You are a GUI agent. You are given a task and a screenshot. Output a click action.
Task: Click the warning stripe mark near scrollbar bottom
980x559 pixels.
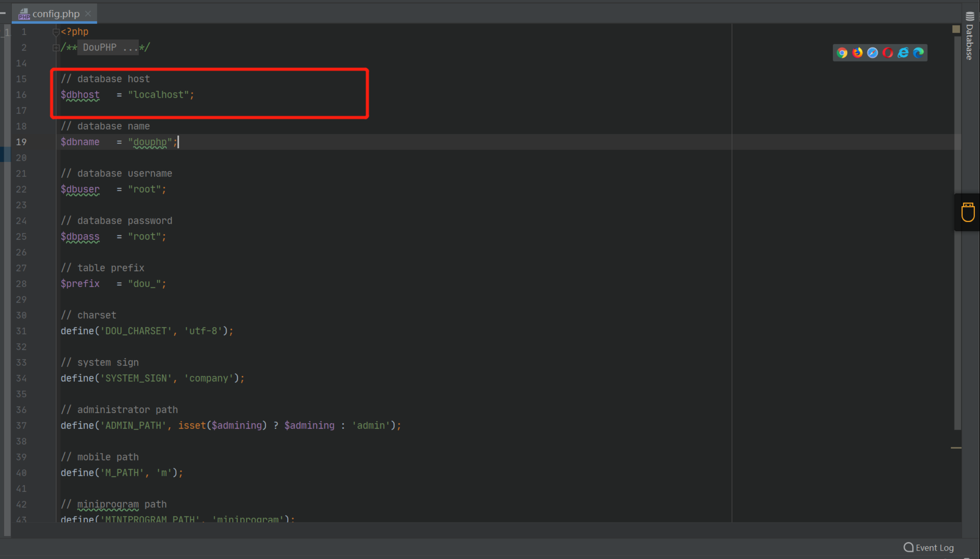click(956, 448)
